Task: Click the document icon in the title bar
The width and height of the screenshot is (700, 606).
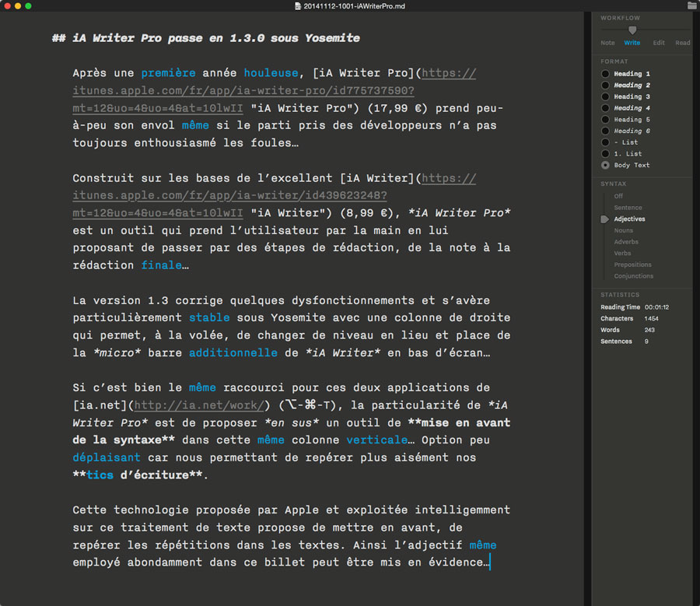Action: [x=298, y=6]
